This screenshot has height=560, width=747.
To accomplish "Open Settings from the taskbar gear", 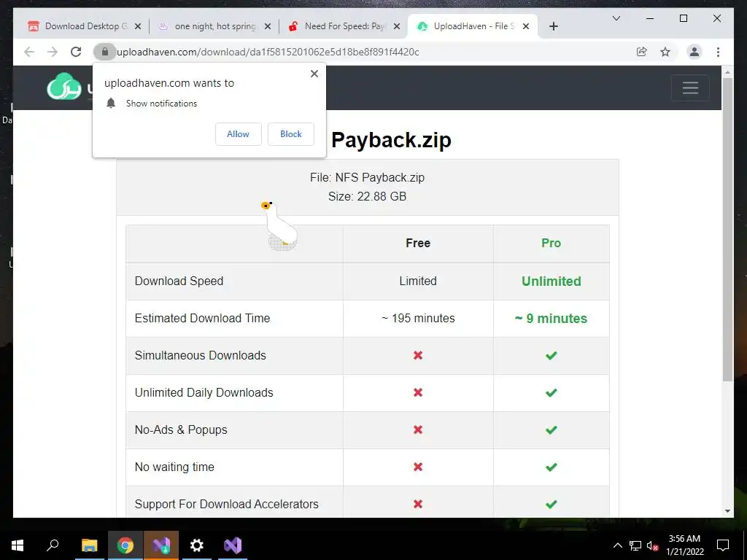I will (x=197, y=545).
